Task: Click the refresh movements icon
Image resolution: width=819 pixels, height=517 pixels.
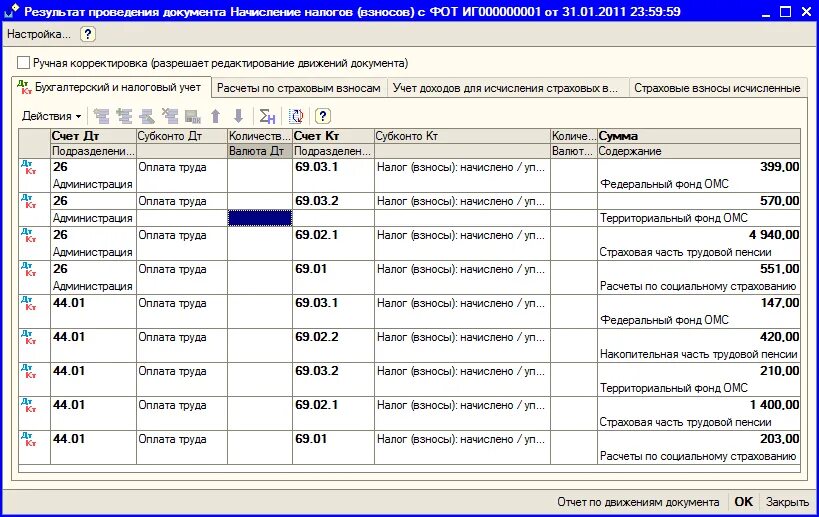Action: 296,116
